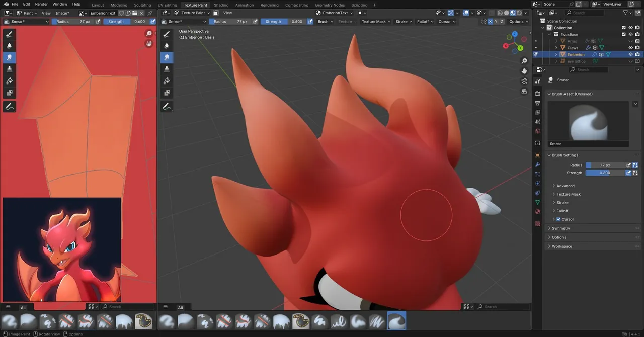
Task: Open the Texture properties checker tab
Action: [x=538, y=223]
